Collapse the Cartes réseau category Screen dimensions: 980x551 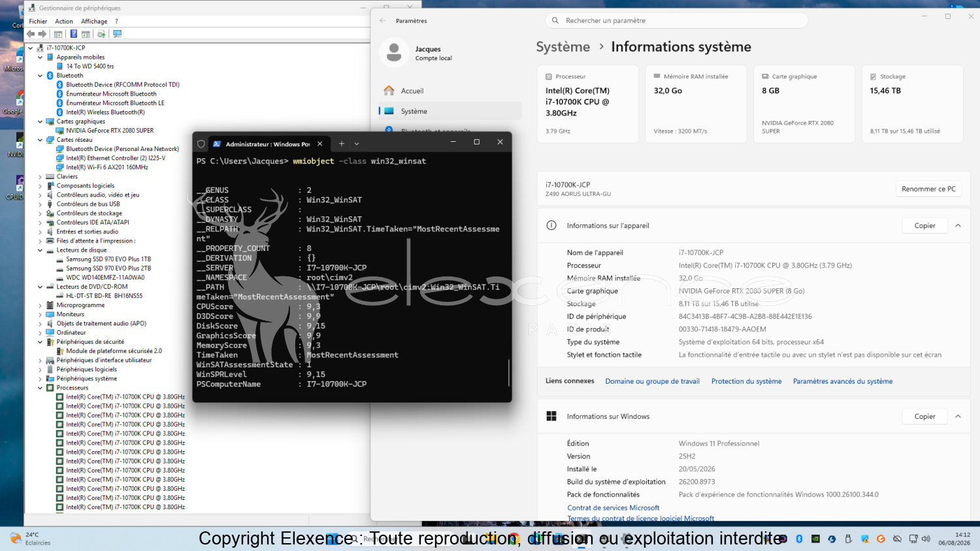coord(41,140)
